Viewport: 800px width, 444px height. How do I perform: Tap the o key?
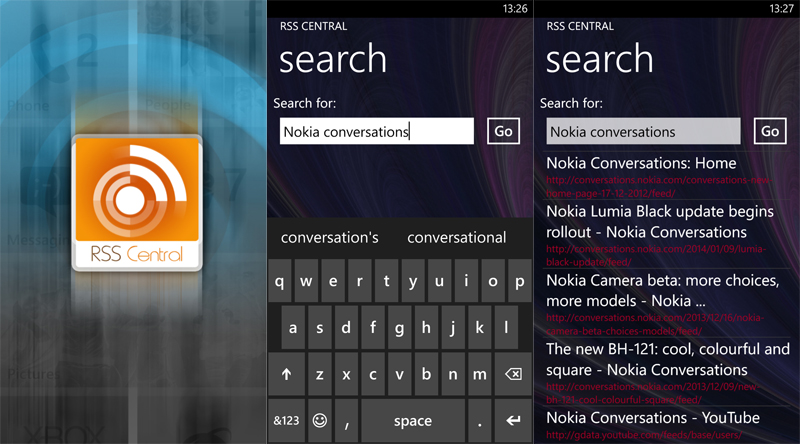(493, 281)
